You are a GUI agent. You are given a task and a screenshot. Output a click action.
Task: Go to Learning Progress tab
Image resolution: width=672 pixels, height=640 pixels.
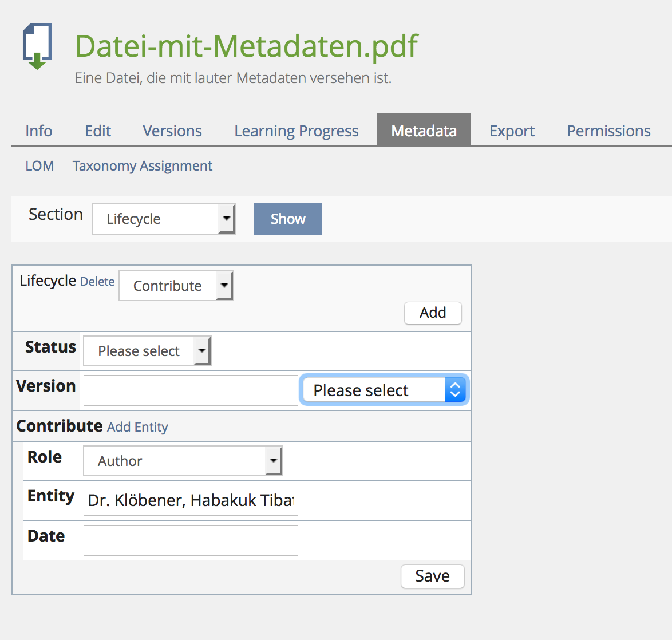click(296, 131)
